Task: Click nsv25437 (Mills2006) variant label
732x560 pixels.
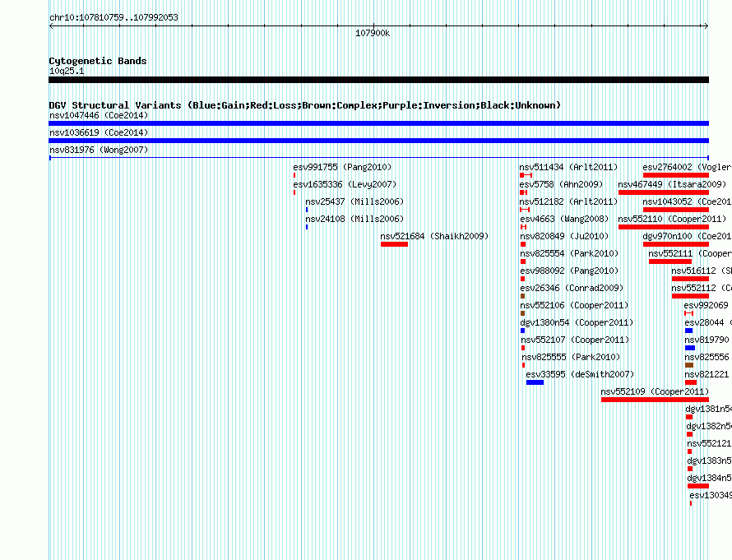Action: (x=354, y=201)
